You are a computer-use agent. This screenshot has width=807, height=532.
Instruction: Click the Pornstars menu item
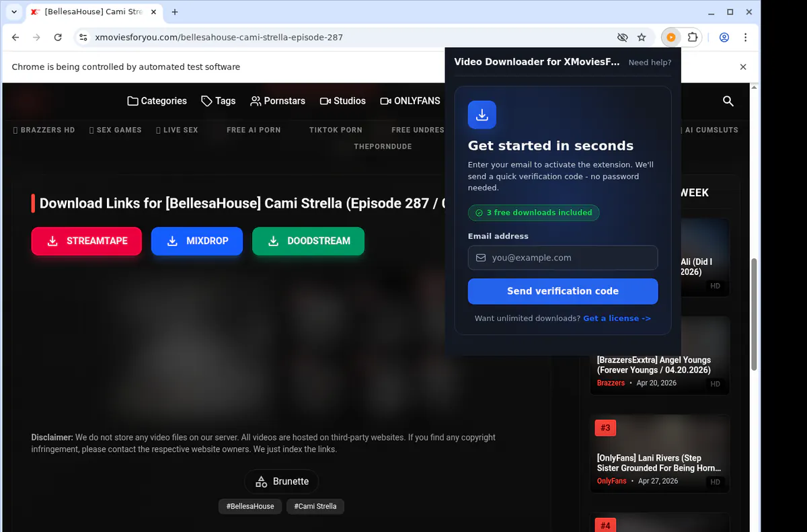click(278, 101)
